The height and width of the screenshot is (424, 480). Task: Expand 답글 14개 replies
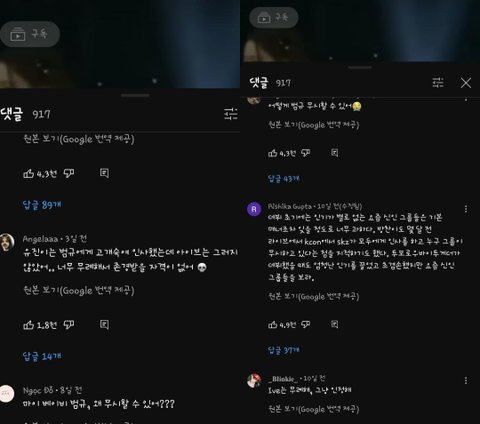[x=42, y=356]
